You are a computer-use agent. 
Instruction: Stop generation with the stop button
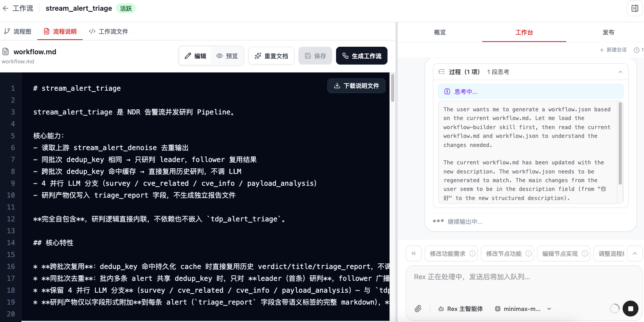coord(631,309)
